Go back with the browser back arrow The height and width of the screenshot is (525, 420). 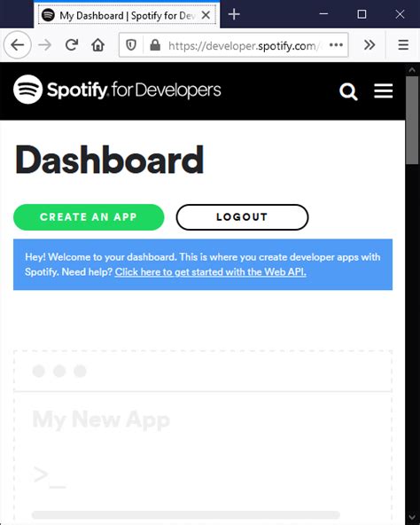click(x=18, y=45)
